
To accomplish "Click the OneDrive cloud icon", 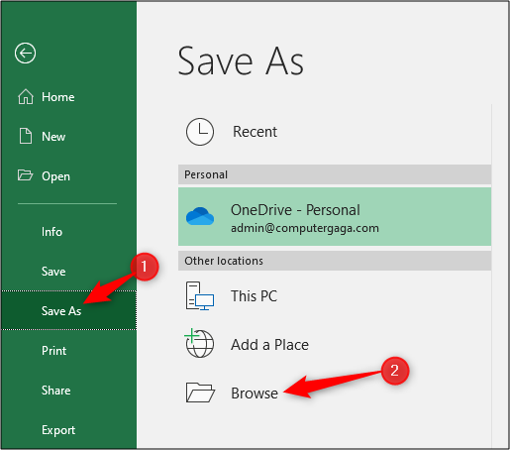I will 200,216.
